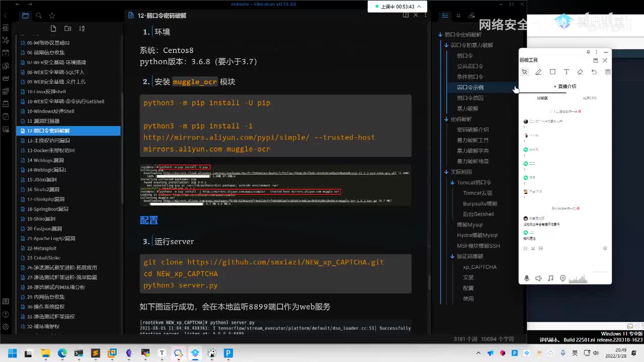Open Microsoft Edge from the taskbar

coord(62,353)
